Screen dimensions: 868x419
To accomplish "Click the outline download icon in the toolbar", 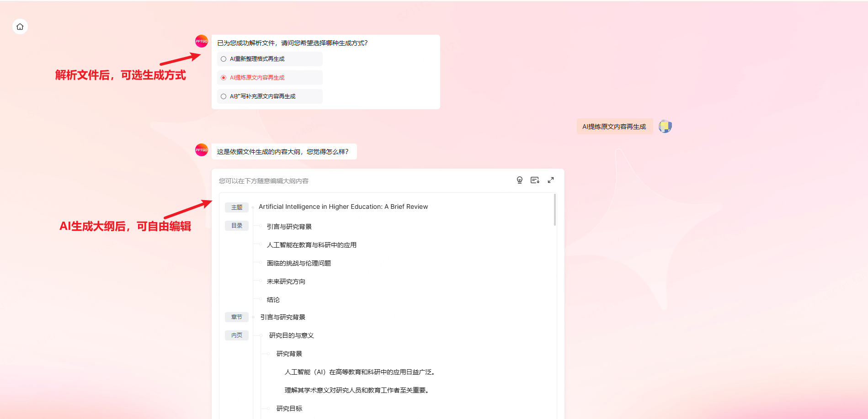I will [x=535, y=180].
